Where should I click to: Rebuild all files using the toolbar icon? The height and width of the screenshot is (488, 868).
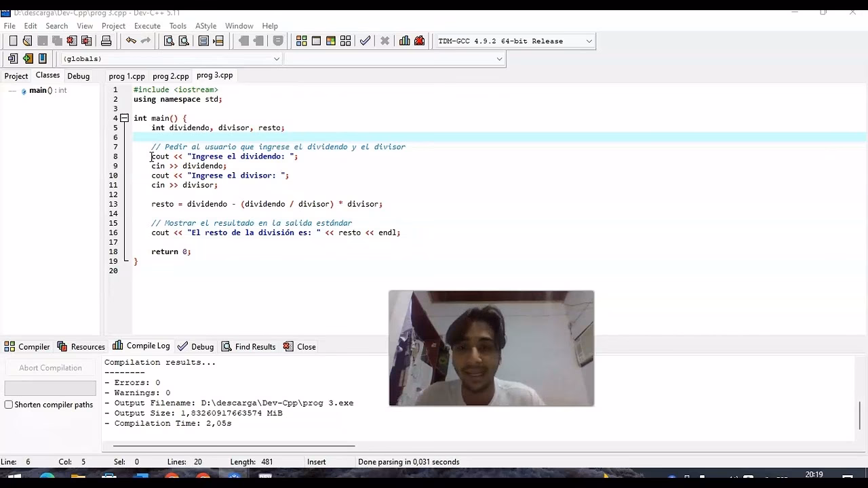[x=346, y=41]
